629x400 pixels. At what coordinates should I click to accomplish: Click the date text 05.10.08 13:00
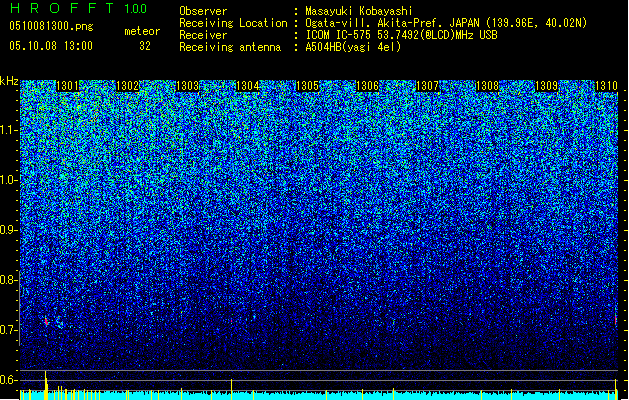(x=51, y=46)
